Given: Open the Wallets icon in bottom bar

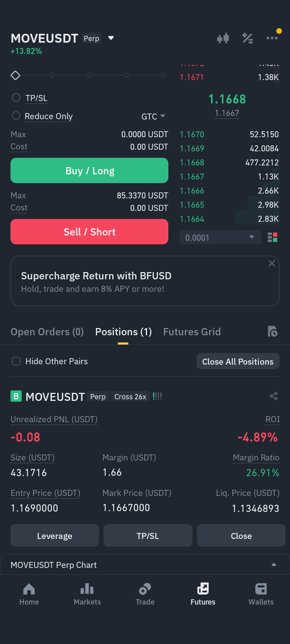Looking at the screenshot, I should point(261,589).
